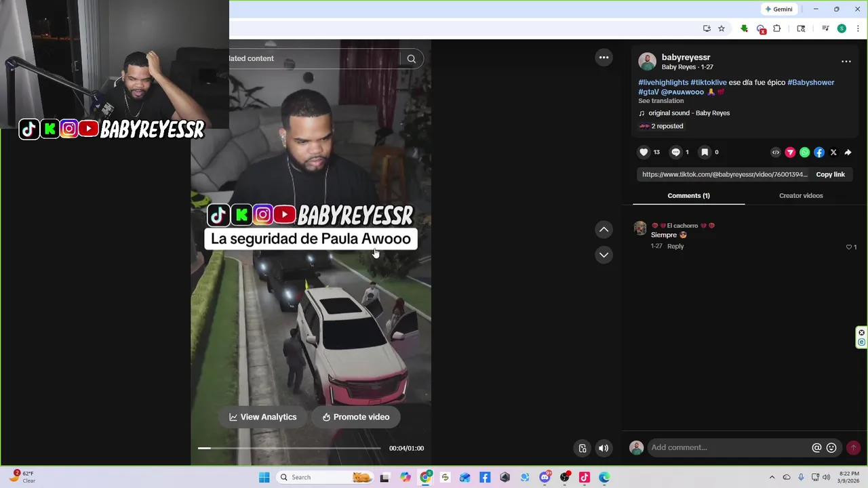Viewport: 868px width, 488px height.
Task: Bookmark this page with the star icon
Action: click(x=722, y=28)
